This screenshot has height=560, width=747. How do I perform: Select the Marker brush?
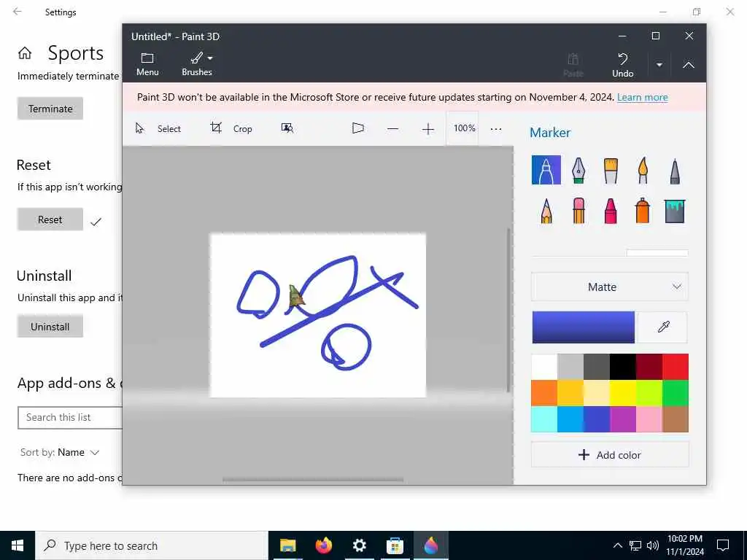click(x=546, y=169)
